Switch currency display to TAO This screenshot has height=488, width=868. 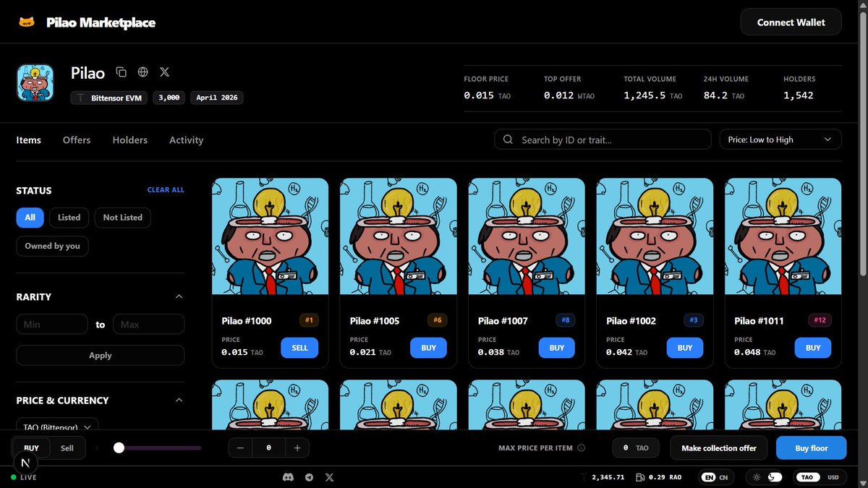click(x=809, y=477)
